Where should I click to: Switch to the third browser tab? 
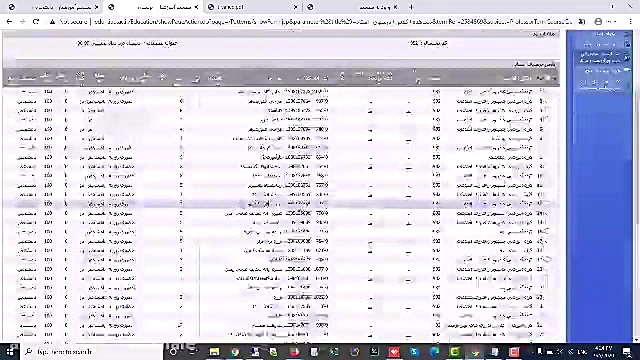[x=253, y=7]
